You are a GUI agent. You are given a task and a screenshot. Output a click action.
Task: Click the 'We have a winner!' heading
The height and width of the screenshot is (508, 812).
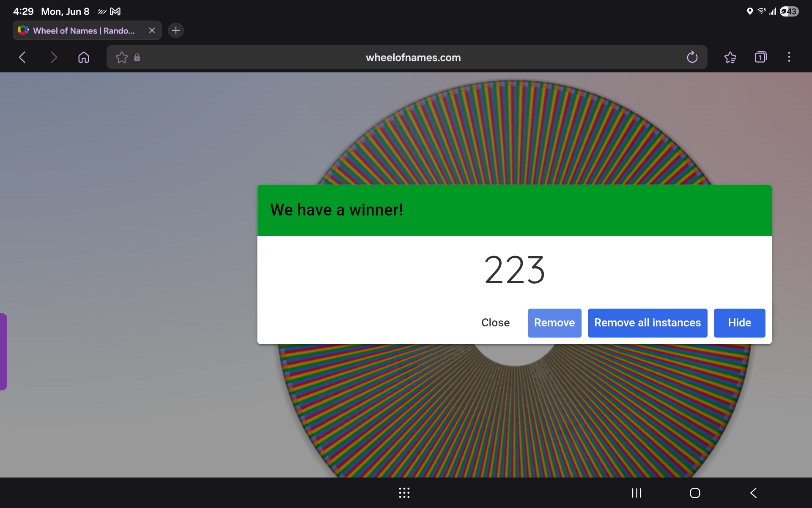pyautogui.click(x=337, y=210)
